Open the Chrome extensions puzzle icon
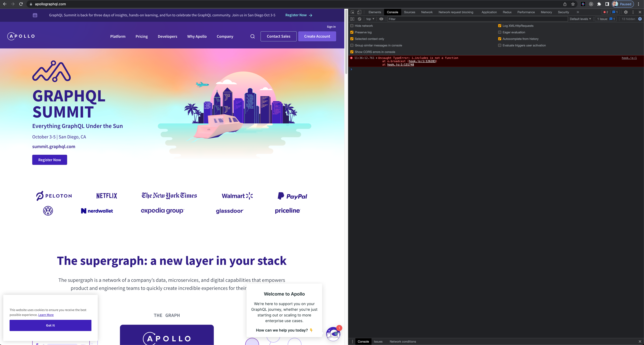 599,4
